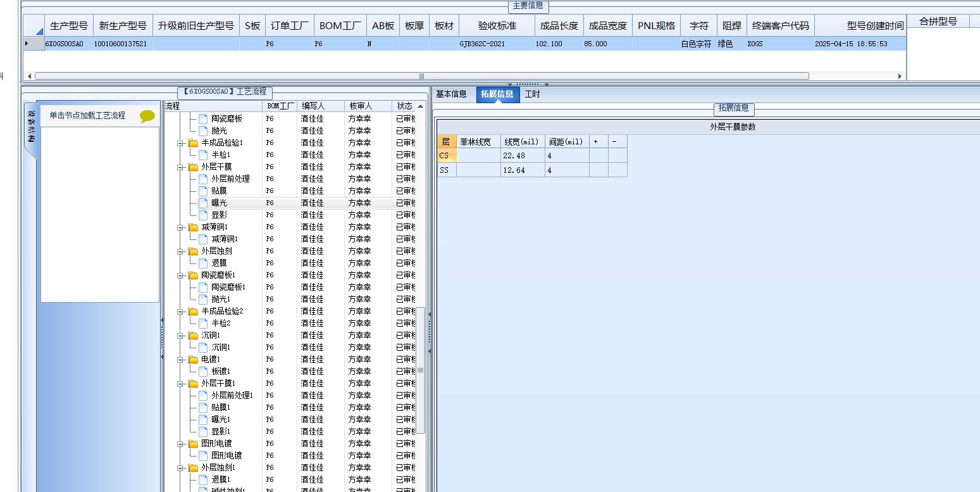The width and height of the screenshot is (980, 492).
Task: Click the 合拼型号 column header
Action: (x=938, y=22)
